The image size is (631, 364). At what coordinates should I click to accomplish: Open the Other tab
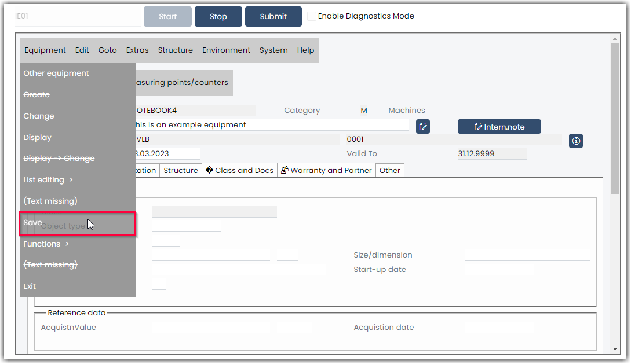(x=389, y=170)
